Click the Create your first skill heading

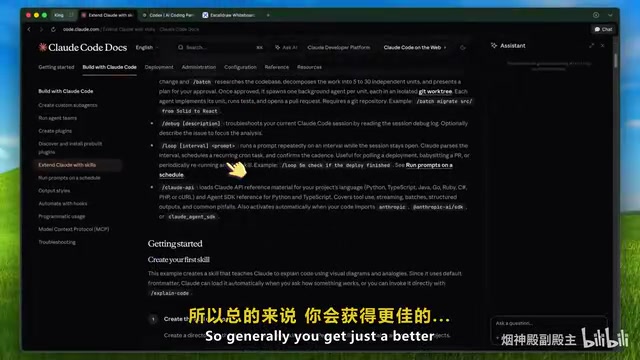(x=179, y=260)
